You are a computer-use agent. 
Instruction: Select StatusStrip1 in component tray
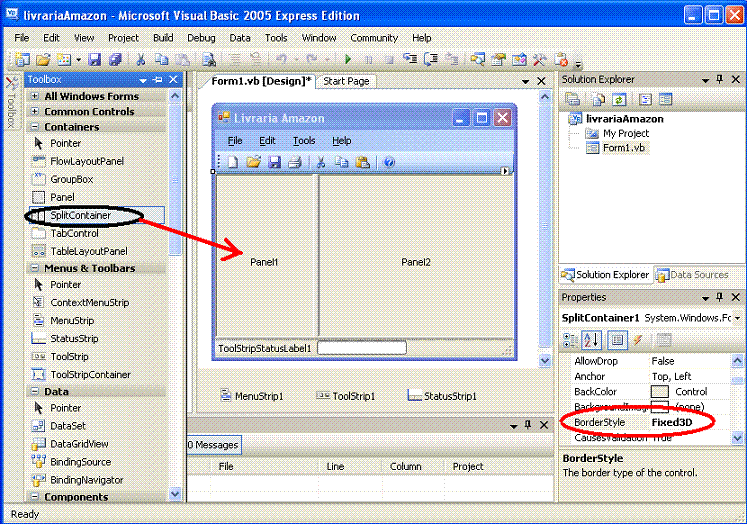(442, 396)
